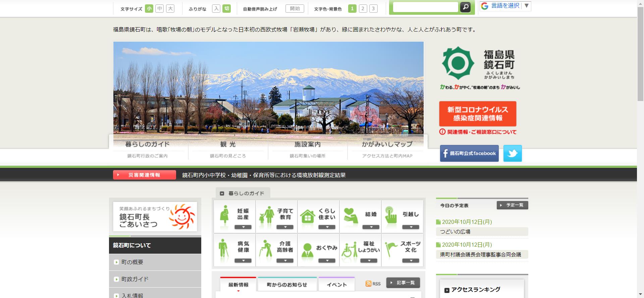Switch to the 町からのお知らせ tab
Screen dimensions: 644x298
tap(287, 284)
